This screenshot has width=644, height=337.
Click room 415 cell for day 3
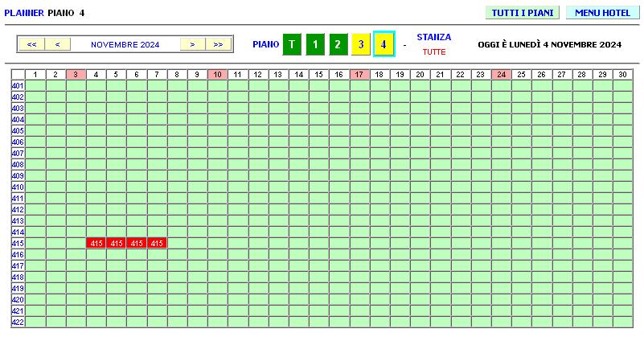coord(76,243)
